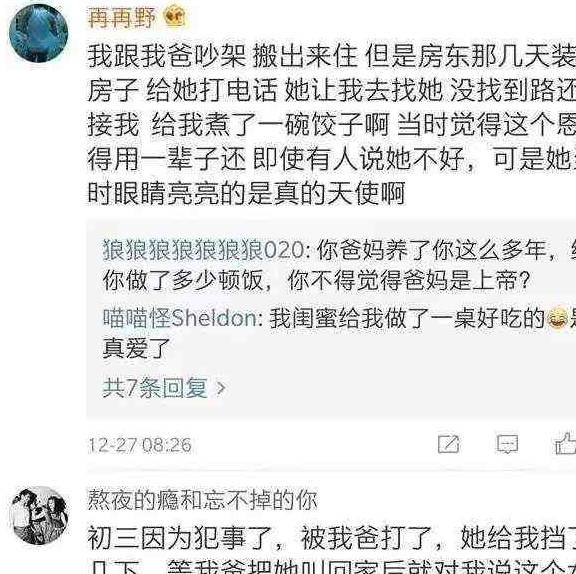Like the comment with thumbs-up icon
The width and height of the screenshot is (576, 574).
[x=566, y=444]
